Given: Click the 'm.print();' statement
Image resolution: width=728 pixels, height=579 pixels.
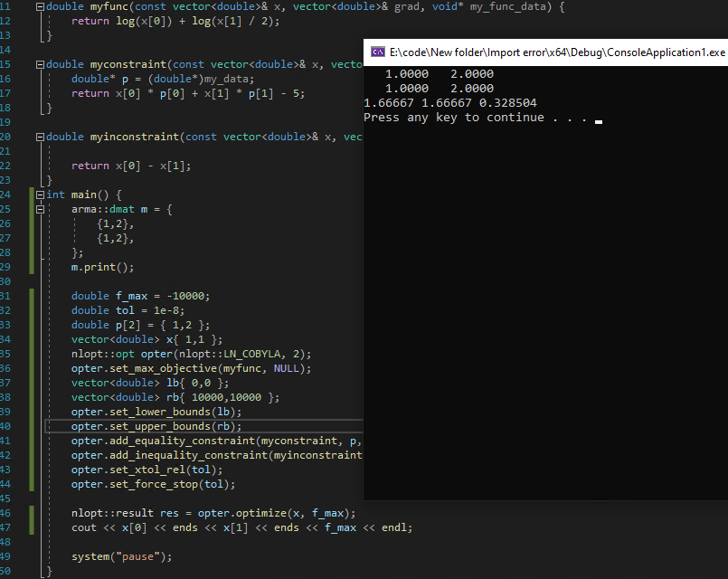Looking at the screenshot, I should click(102, 268).
